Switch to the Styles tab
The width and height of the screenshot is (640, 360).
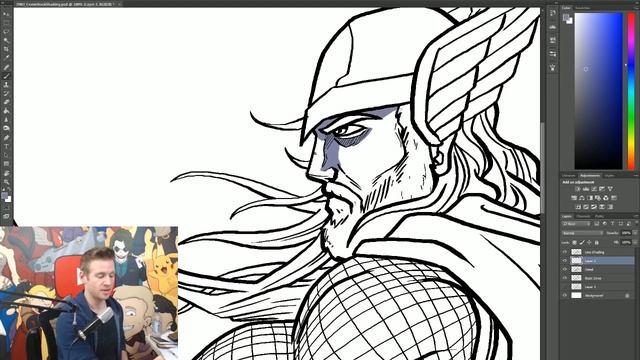[x=609, y=176]
